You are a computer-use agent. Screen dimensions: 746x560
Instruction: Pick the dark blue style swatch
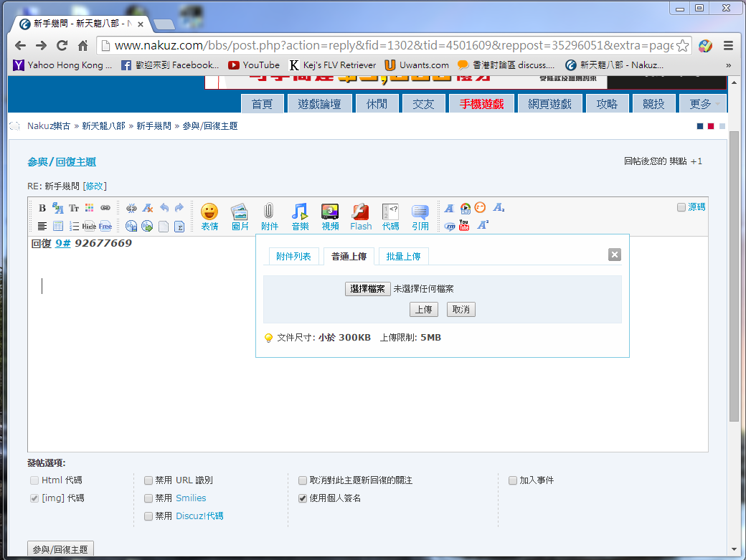700,126
